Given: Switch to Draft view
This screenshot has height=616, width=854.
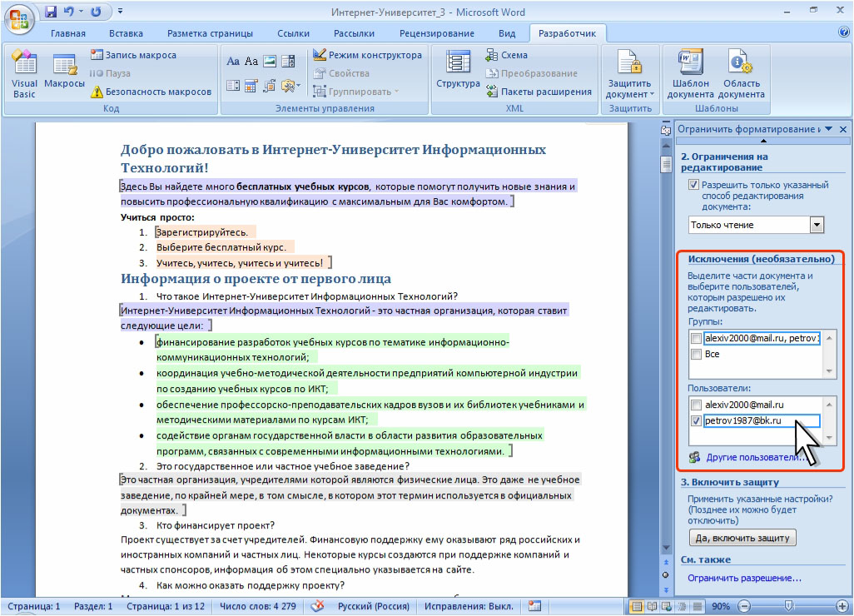Looking at the screenshot, I should [x=697, y=606].
